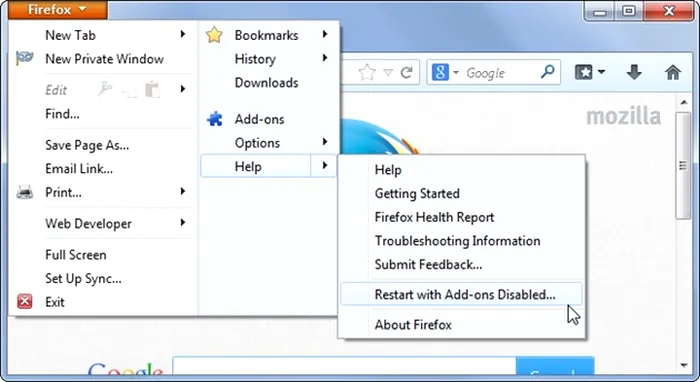Select the Options menu entry
The width and height of the screenshot is (700, 382).
258,143
